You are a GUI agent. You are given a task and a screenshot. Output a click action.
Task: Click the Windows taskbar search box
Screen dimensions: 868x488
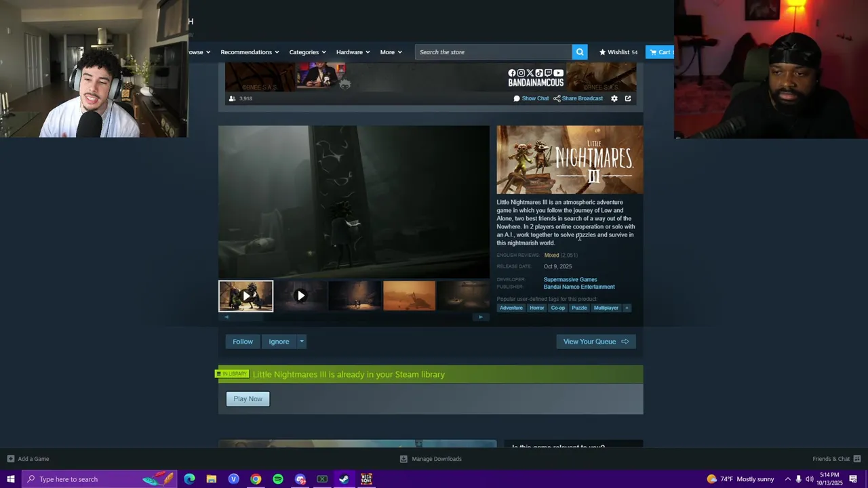click(100, 479)
